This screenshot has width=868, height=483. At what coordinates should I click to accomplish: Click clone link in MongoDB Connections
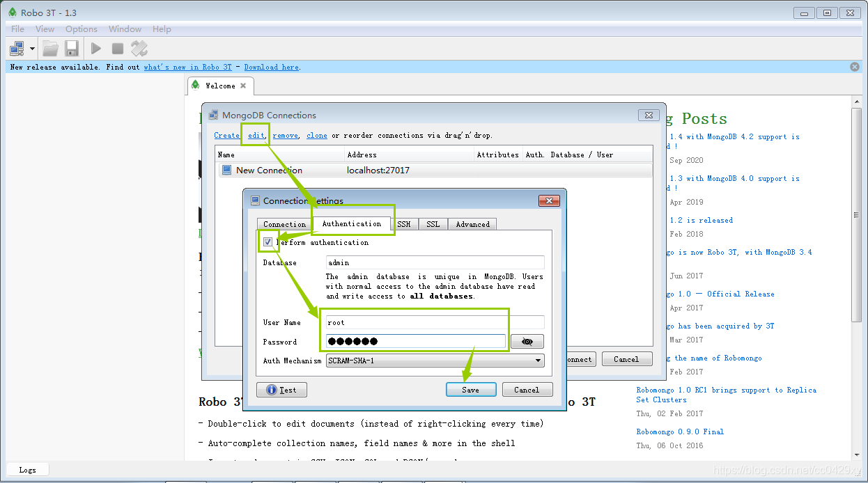(x=317, y=135)
